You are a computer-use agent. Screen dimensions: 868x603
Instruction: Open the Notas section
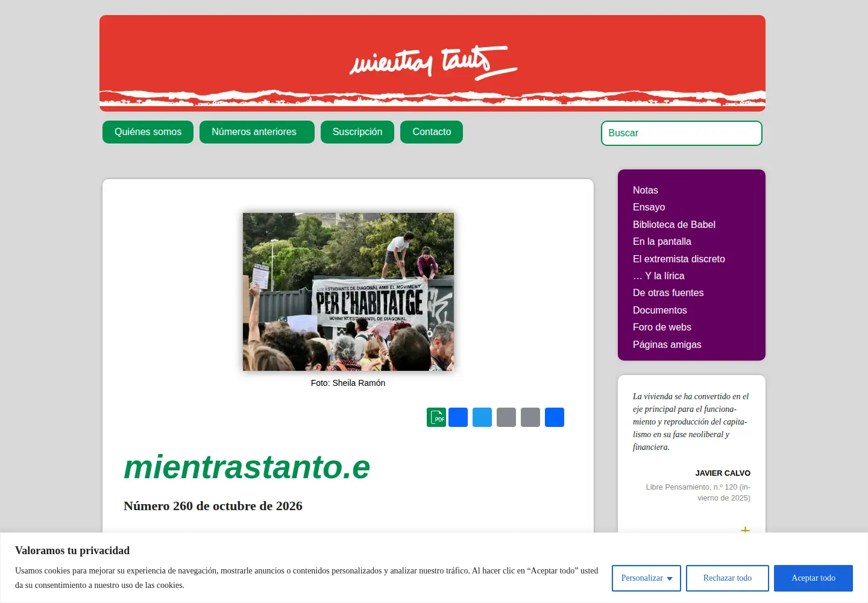[645, 190]
